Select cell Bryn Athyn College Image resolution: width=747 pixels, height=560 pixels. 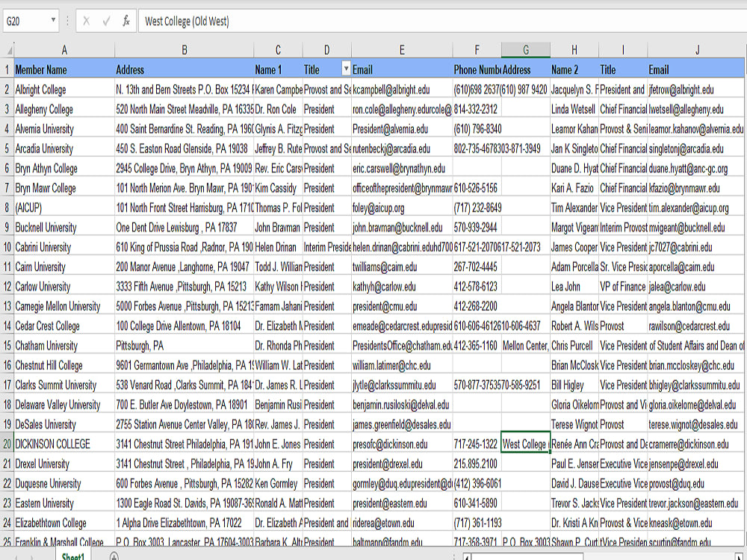pyautogui.click(x=64, y=168)
